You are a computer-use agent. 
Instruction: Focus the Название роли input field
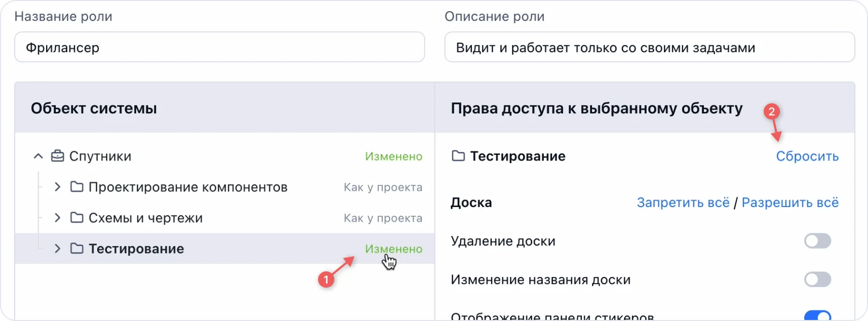pos(219,47)
